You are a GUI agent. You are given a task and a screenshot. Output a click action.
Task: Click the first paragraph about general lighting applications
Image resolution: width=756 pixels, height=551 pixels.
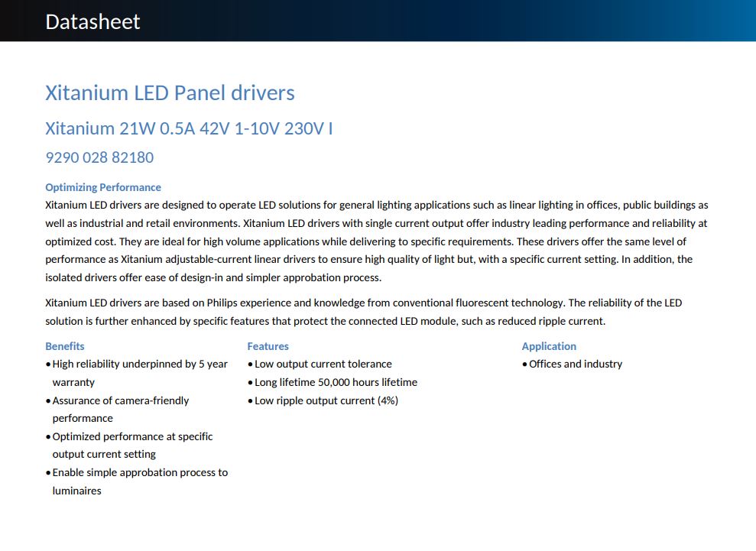click(x=377, y=241)
